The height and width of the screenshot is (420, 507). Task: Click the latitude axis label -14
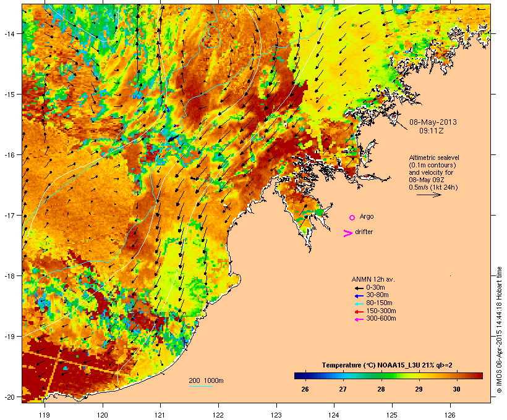coord(9,33)
